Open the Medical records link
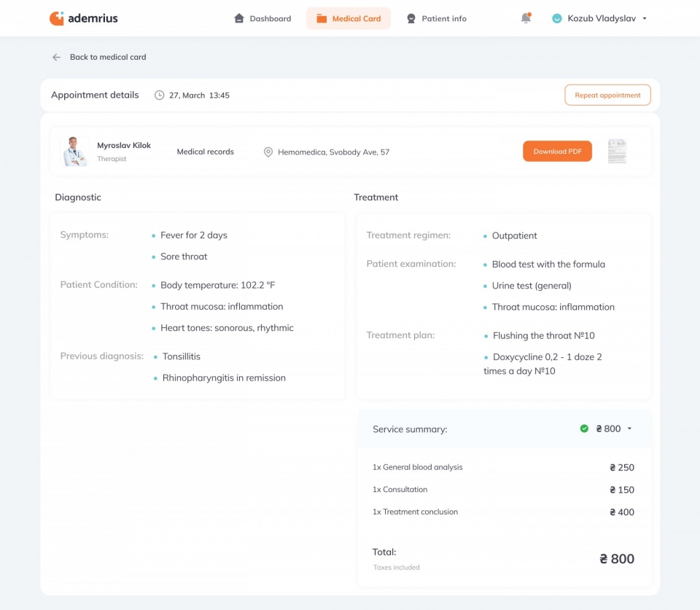This screenshot has height=610, width=700. point(205,152)
